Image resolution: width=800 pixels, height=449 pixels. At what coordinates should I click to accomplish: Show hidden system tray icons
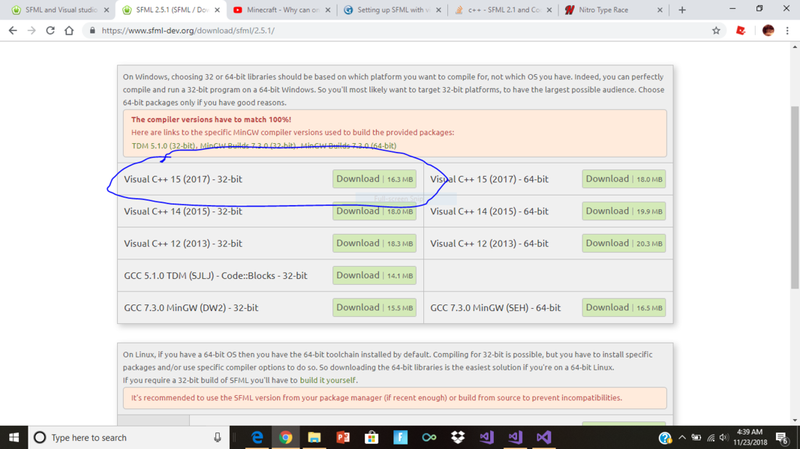coord(682,438)
